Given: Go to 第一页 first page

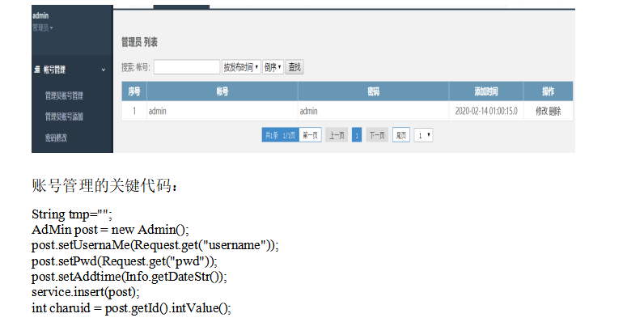Looking at the screenshot, I should pyautogui.click(x=310, y=135).
